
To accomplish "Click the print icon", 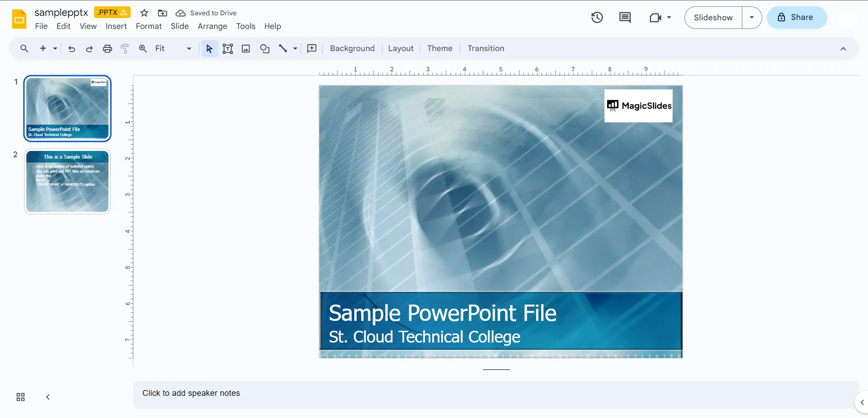I will pos(107,49).
